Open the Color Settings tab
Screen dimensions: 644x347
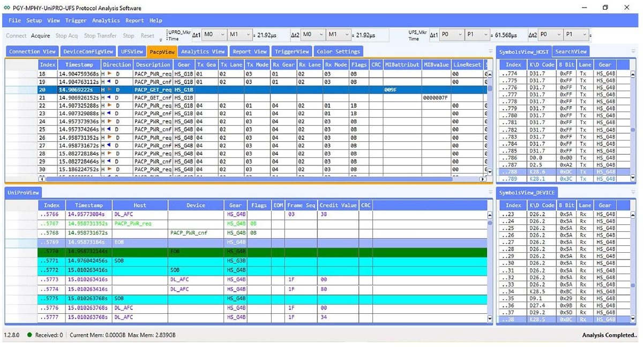point(338,51)
